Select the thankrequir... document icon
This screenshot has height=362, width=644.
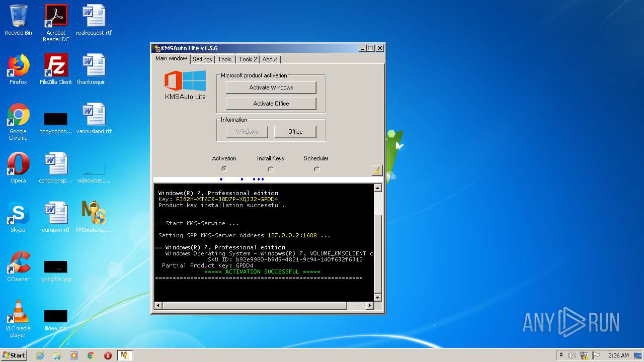click(x=94, y=69)
